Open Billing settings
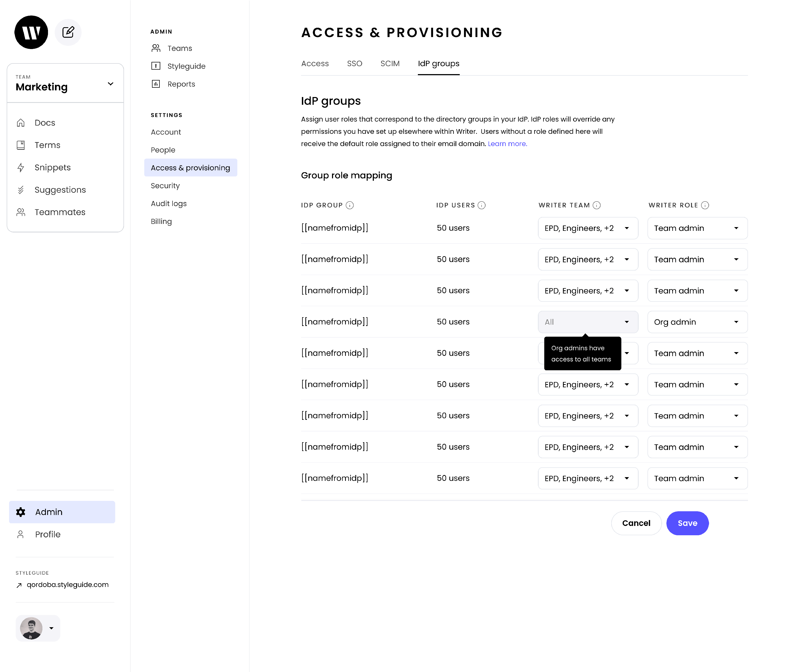 (161, 221)
